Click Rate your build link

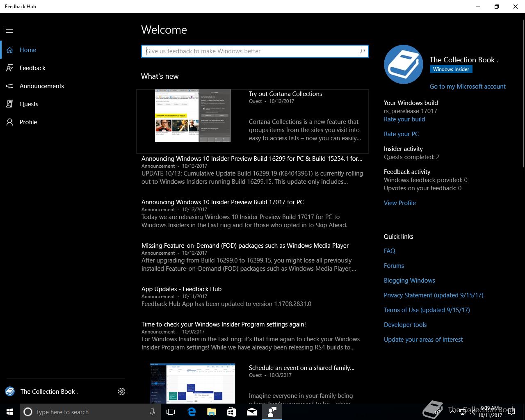click(404, 119)
